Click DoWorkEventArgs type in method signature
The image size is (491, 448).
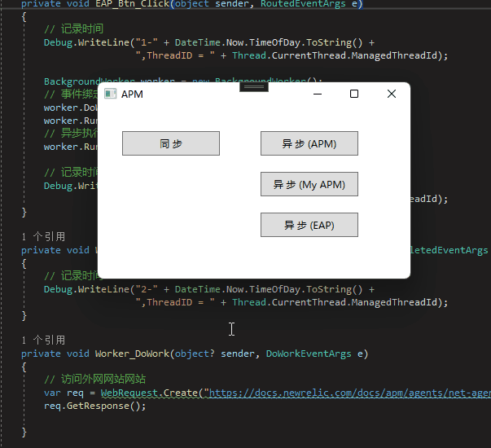(309, 354)
